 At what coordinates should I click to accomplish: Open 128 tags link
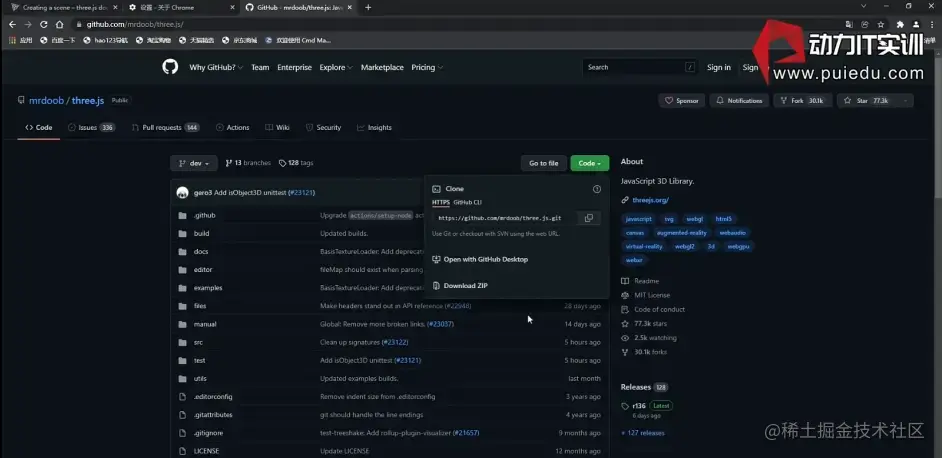[x=296, y=163]
